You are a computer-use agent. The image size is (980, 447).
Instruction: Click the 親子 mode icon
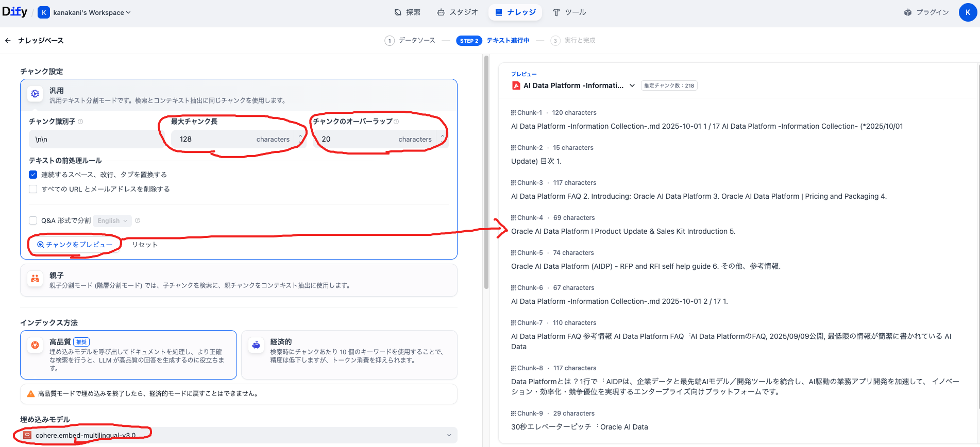[35, 279]
